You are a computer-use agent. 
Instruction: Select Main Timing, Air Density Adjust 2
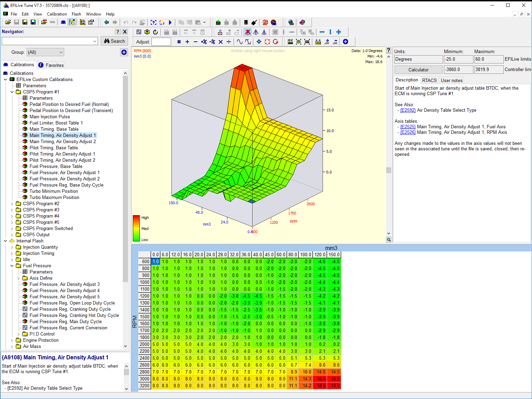(63, 142)
